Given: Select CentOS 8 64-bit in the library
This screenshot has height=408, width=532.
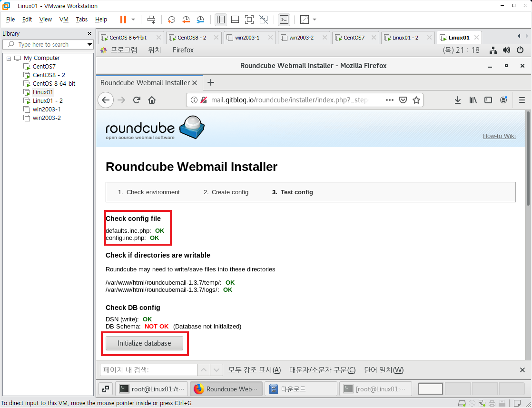Looking at the screenshot, I should click(54, 83).
